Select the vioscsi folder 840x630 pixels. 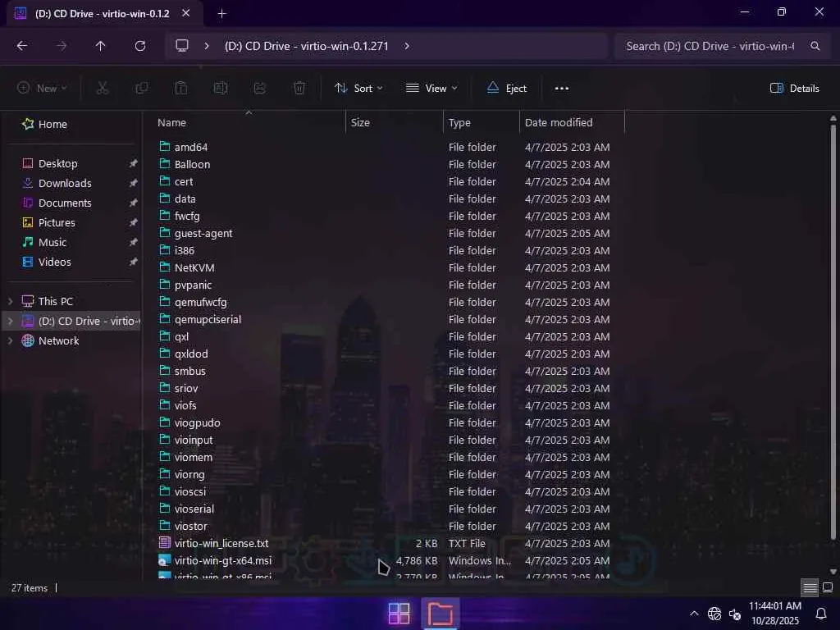point(189,492)
